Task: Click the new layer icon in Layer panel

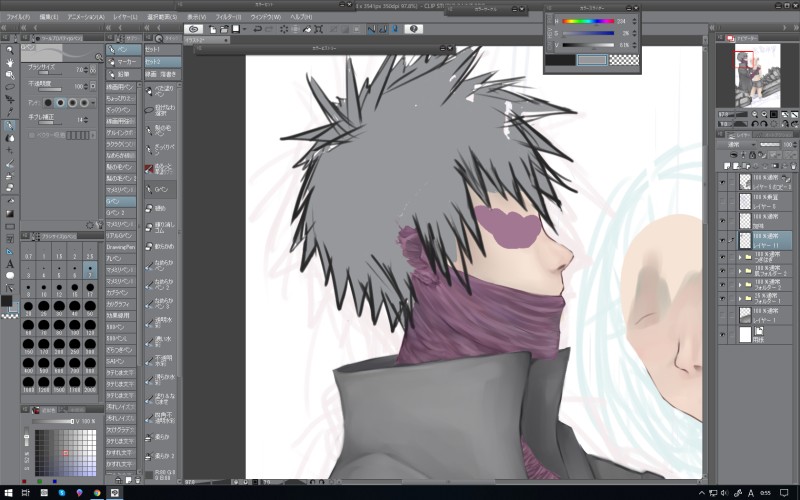Action: click(x=727, y=166)
